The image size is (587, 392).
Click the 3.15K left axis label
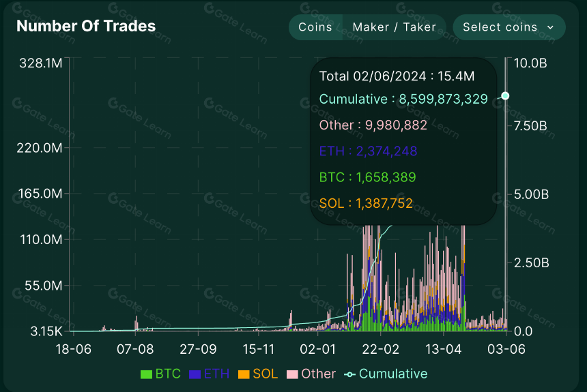click(46, 331)
